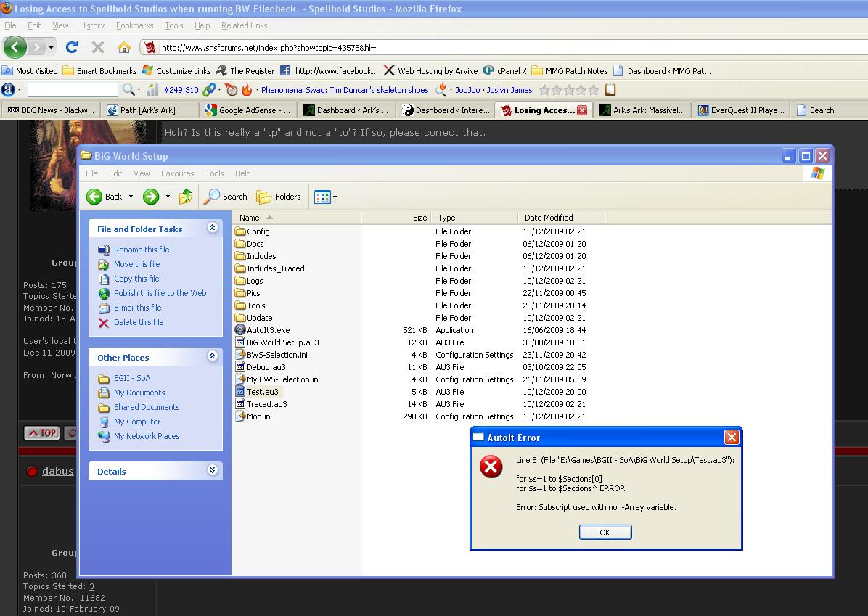The image size is (868, 616).
Task: Click the Alexa toolbar search magnifier
Action: (128, 90)
